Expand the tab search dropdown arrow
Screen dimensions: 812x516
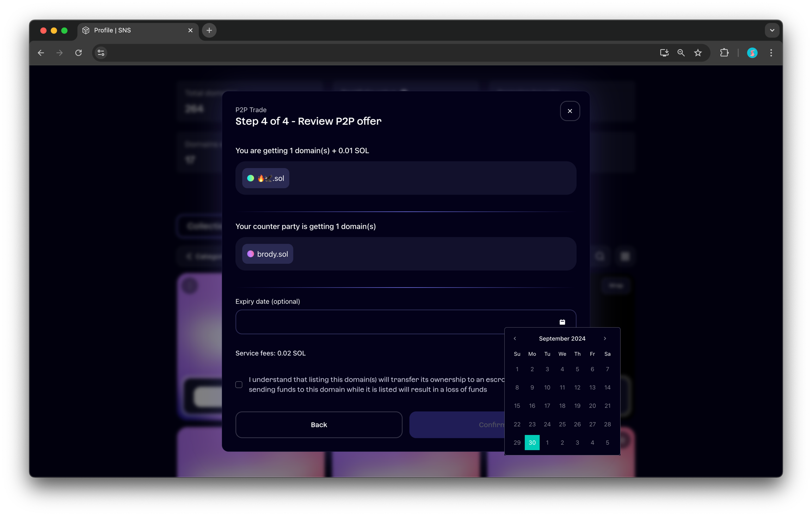772,30
